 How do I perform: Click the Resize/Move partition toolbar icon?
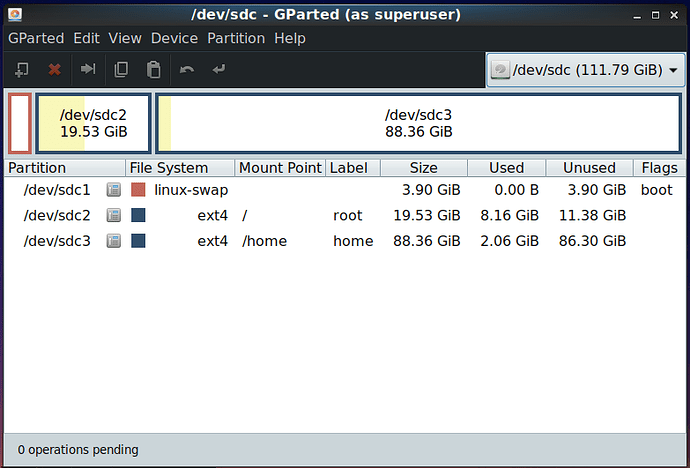coord(88,69)
